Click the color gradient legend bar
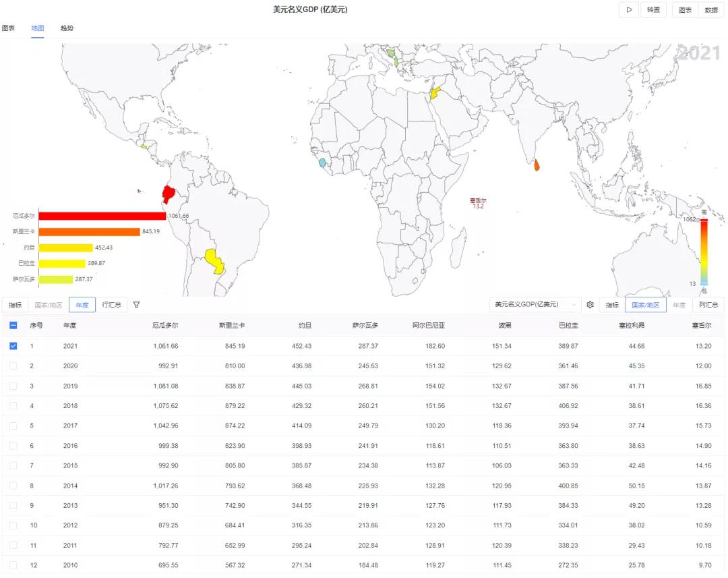The width and height of the screenshot is (728, 578). point(704,252)
